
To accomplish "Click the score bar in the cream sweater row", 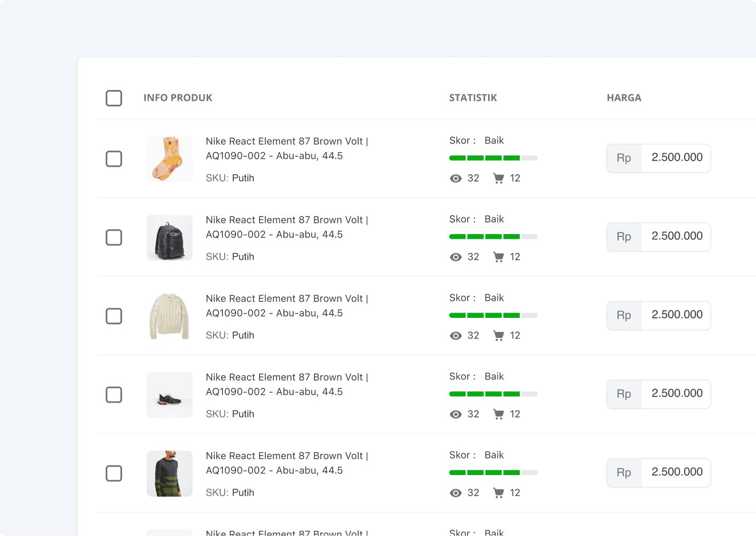I will (493, 315).
